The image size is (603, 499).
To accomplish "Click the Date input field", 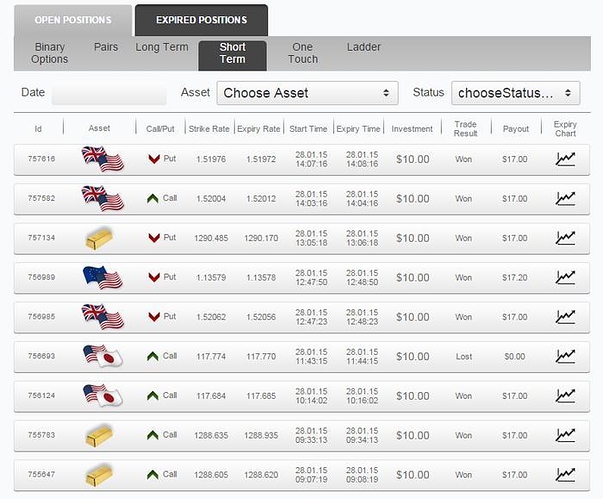I will [109, 93].
